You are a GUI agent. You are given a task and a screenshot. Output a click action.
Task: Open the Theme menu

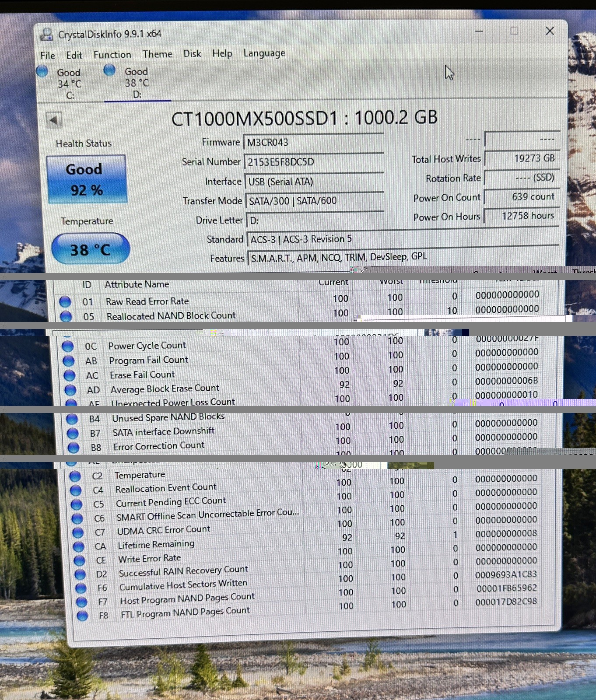click(x=157, y=54)
